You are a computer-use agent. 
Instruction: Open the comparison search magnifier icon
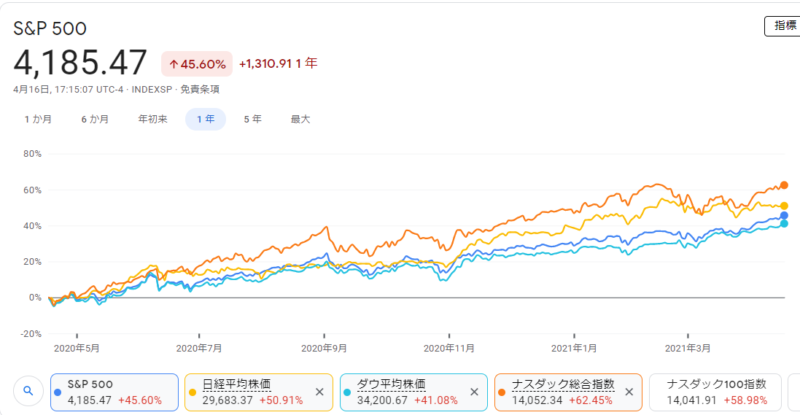[28, 391]
